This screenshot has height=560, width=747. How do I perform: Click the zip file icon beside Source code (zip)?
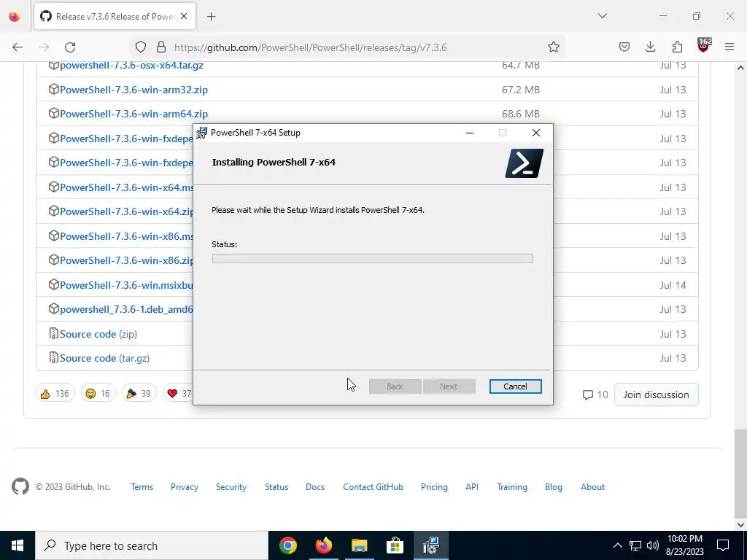[x=53, y=333]
